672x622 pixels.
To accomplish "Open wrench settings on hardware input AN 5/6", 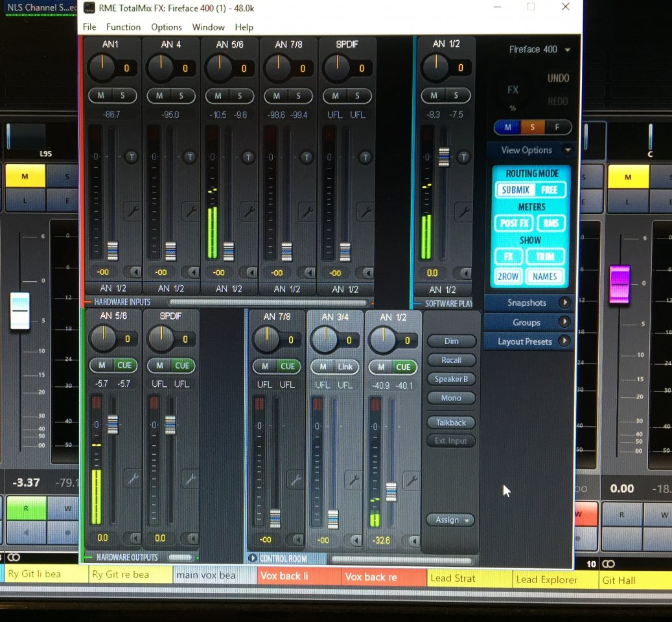I will pyautogui.click(x=249, y=212).
